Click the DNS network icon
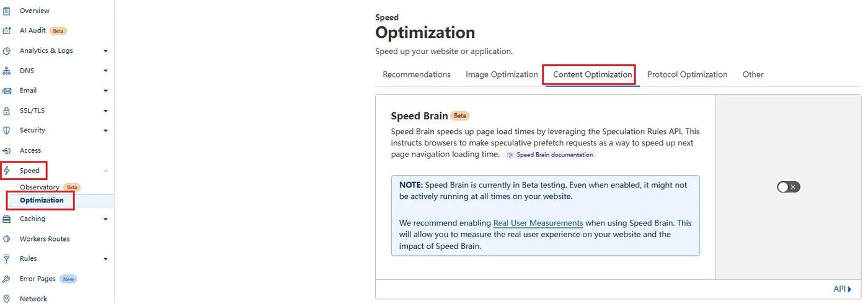The image size is (868, 303). coord(6,71)
